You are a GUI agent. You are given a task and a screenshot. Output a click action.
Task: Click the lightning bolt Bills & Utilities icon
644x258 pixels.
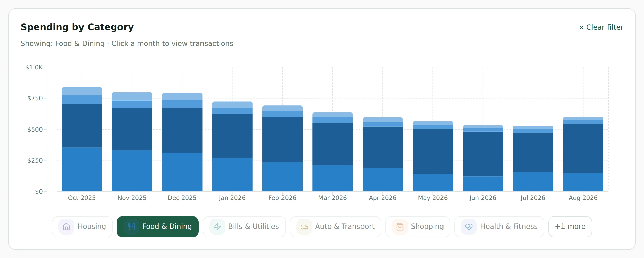point(217,227)
